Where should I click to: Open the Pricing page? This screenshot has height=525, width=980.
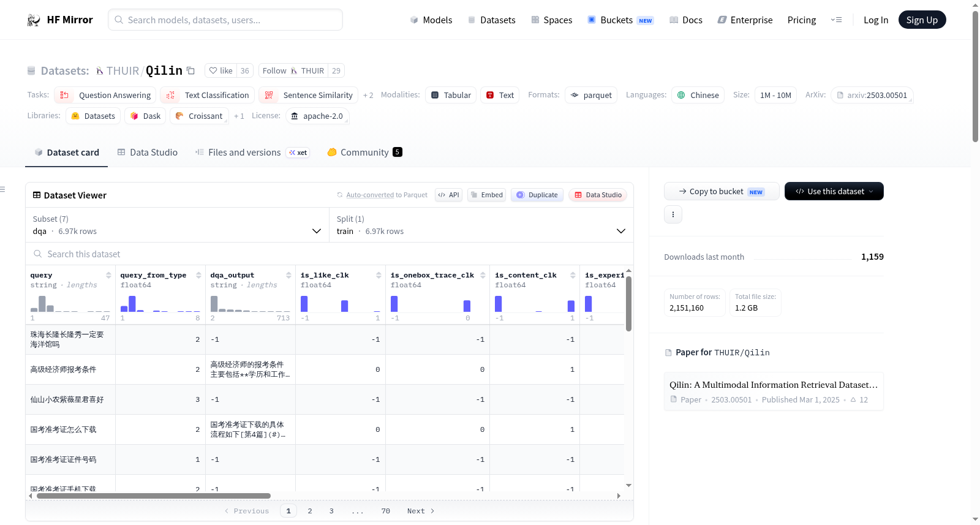(x=802, y=20)
